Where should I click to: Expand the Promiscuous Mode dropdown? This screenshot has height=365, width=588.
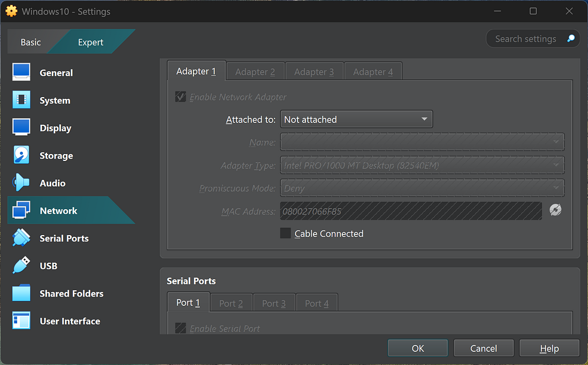tap(422, 189)
